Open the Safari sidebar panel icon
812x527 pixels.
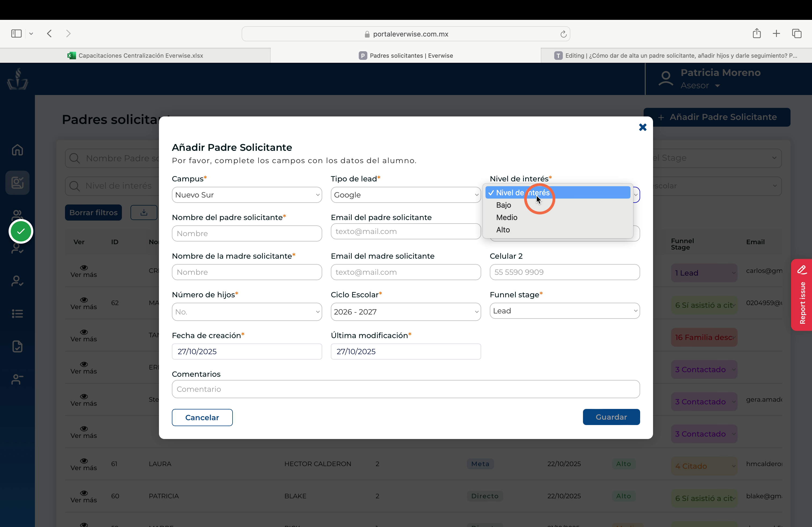pyautogui.click(x=16, y=33)
